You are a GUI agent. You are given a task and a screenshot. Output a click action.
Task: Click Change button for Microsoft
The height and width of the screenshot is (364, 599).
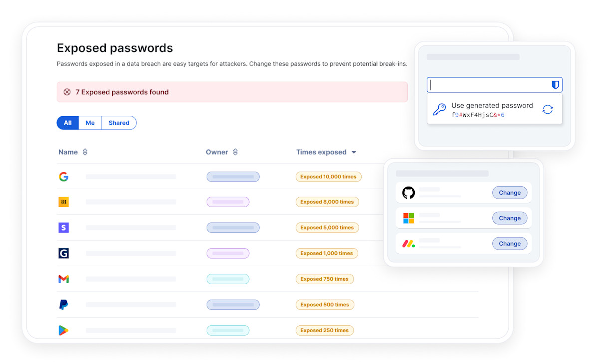coord(509,218)
